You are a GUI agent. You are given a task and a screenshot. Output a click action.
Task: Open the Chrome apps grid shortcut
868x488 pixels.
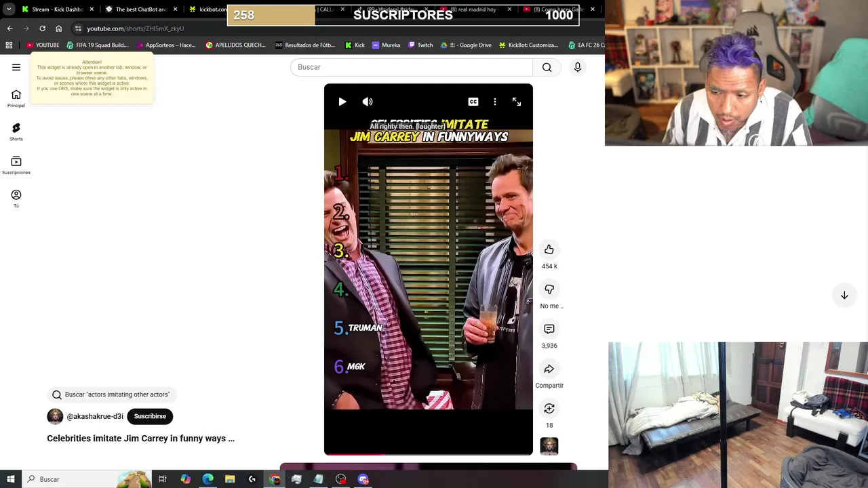click(9, 45)
